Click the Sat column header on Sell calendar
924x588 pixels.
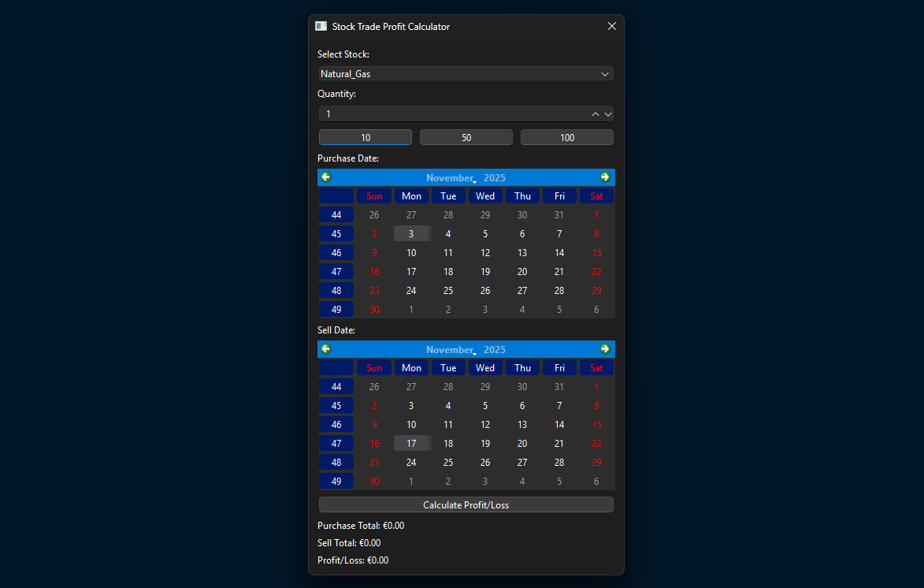point(596,367)
